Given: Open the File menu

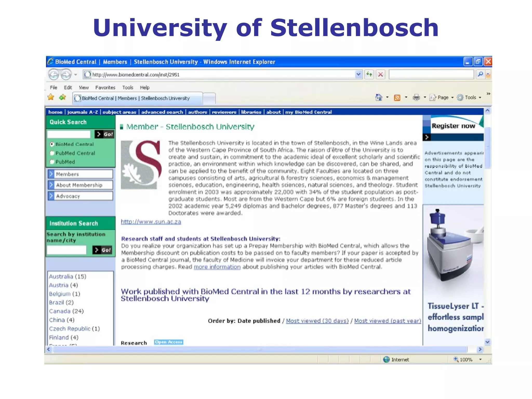Looking at the screenshot, I should pos(54,88).
